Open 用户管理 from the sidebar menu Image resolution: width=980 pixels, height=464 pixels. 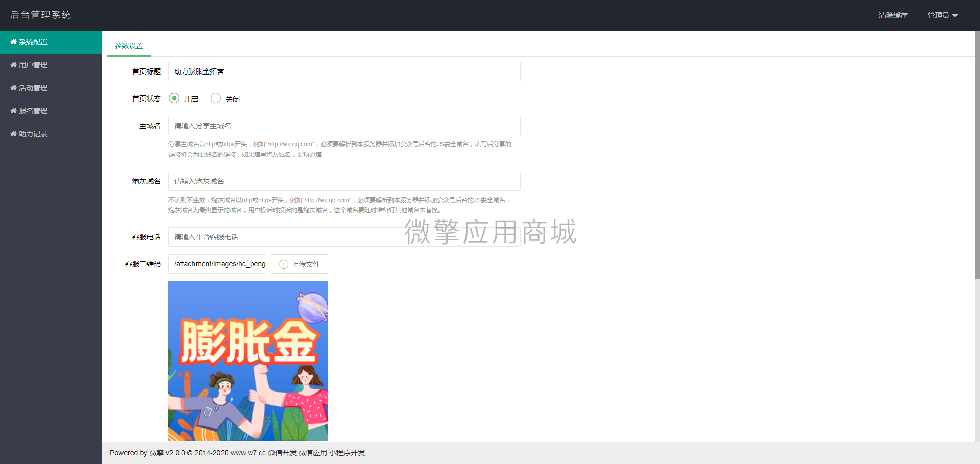[33, 65]
